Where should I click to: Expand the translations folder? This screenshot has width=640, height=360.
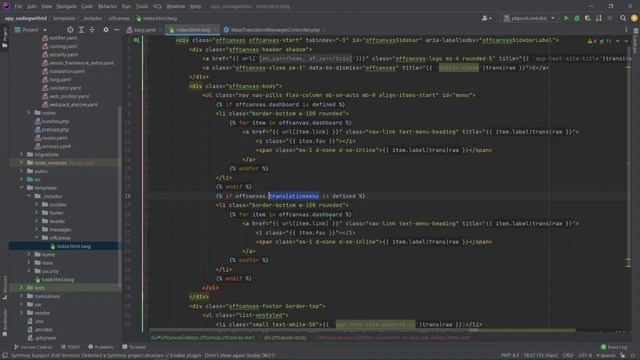(x=21, y=296)
